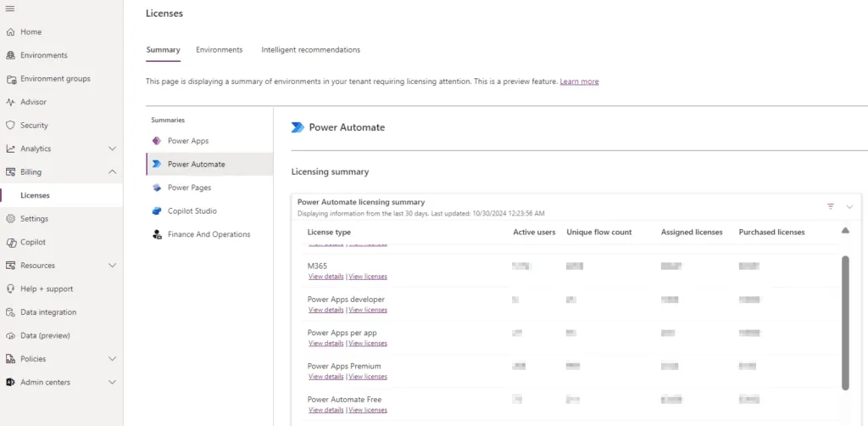This screenshot has height=426, width=868.
Task: Open Environments in the left sidebar
Action: click(x=61, y=55)
